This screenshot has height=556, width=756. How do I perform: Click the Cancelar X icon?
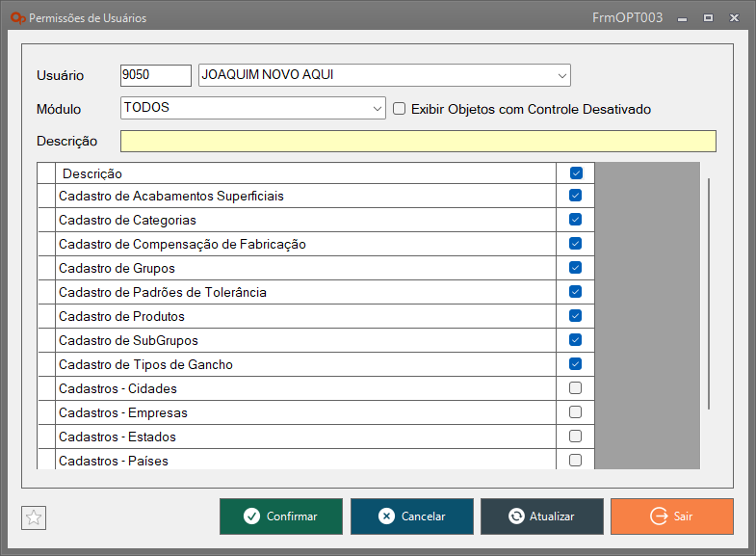pyautogui.click(x=386, y=516)
